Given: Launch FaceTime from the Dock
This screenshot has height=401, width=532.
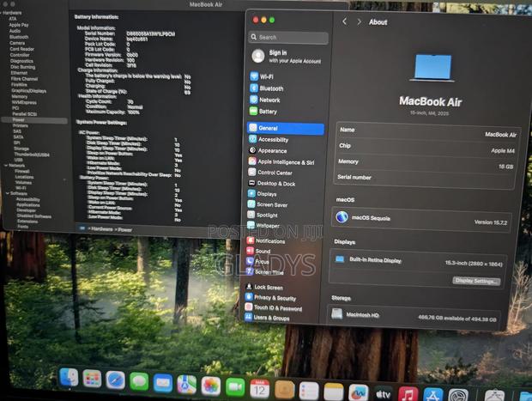Looking at the screenshot, I should pos(235,387).
